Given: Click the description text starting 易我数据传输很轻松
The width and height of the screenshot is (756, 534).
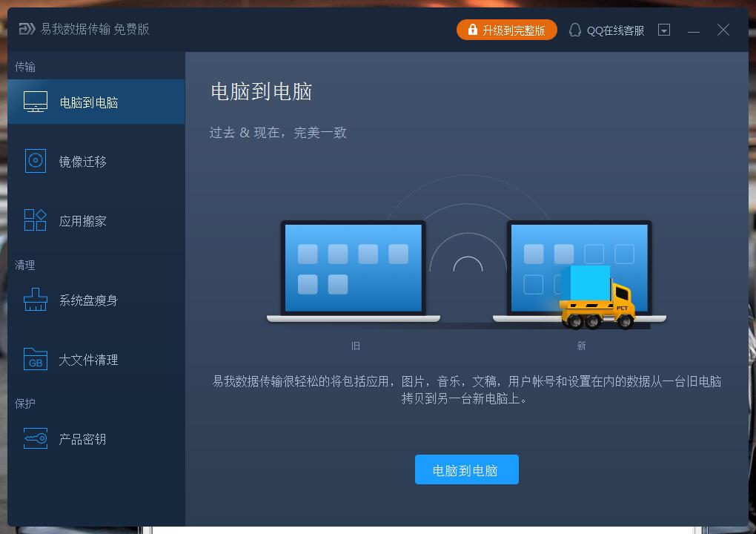Looking at the screenshot, I should pyautogui.click(x=467, y=390).
